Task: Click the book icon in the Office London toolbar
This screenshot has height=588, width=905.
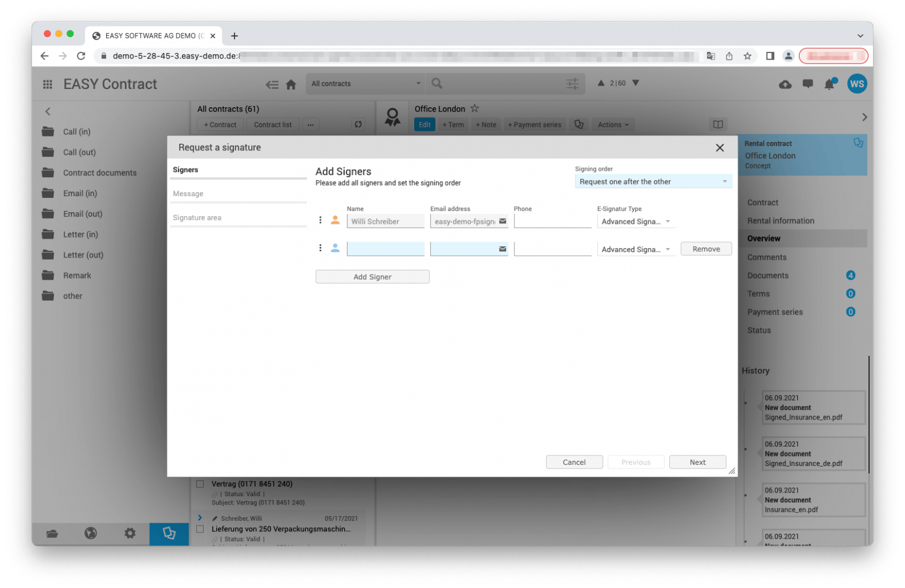Action: coord(718,124)
